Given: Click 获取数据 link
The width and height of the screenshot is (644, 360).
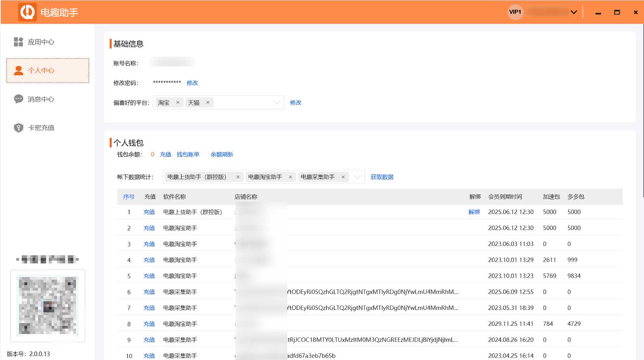Looking at the screenshot, I should pos(382,177).
